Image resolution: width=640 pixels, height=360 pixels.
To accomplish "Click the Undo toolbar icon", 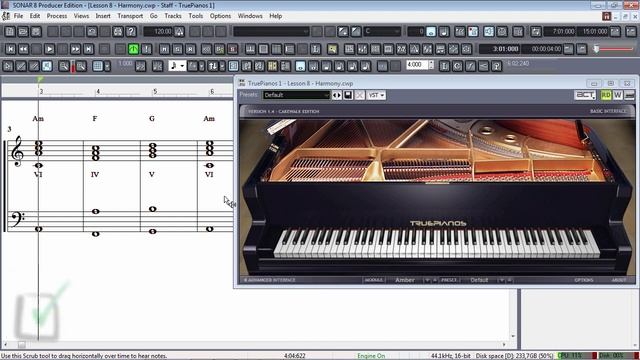I will click(92, 31).
